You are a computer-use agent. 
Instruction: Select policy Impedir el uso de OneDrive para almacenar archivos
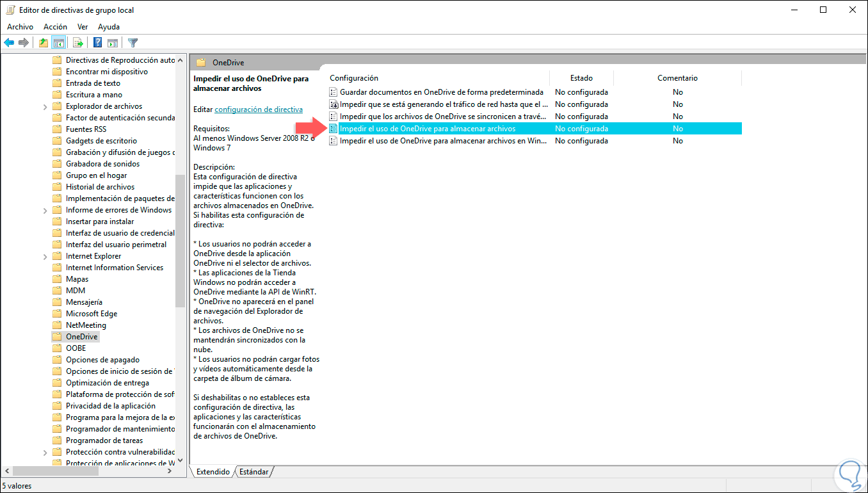(x=534, y=129)
